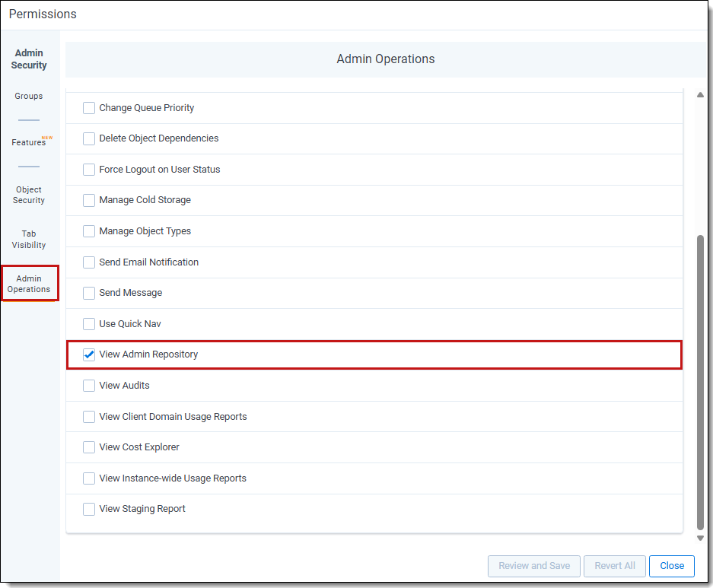Open the Object Security tab
This screenshot has width=713, height=588.
[x=29, y=195]
